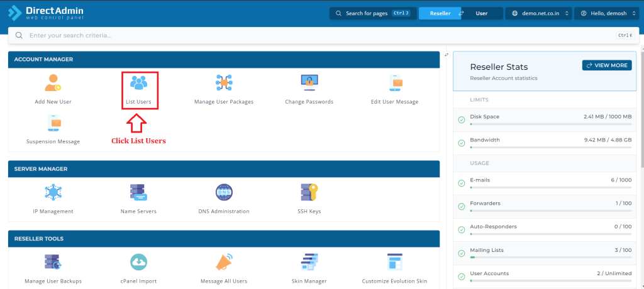Open the SSH Keys icon
The width and height of the screenshot is (644, 289).
pyautogui.click(x=309, y=192)
